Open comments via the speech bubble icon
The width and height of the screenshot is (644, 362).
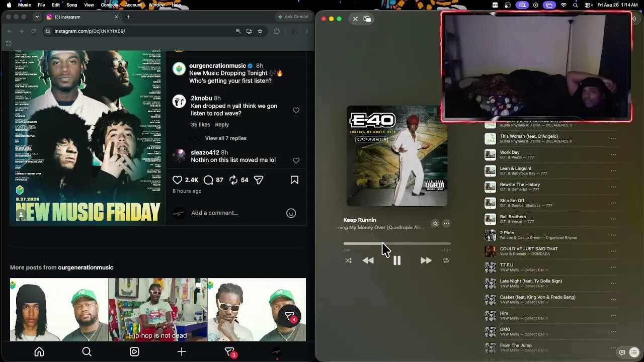click(x=209, y=180)
